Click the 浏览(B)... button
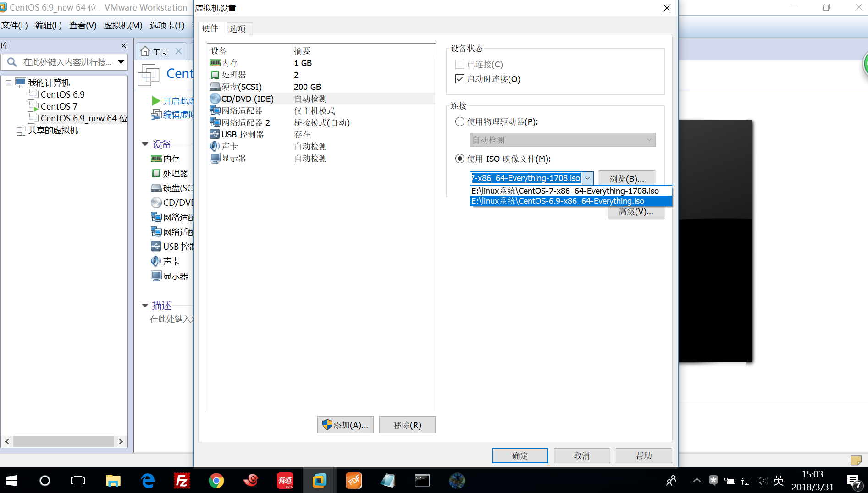Screen dimensions: 868x493 tap(627, 179)
